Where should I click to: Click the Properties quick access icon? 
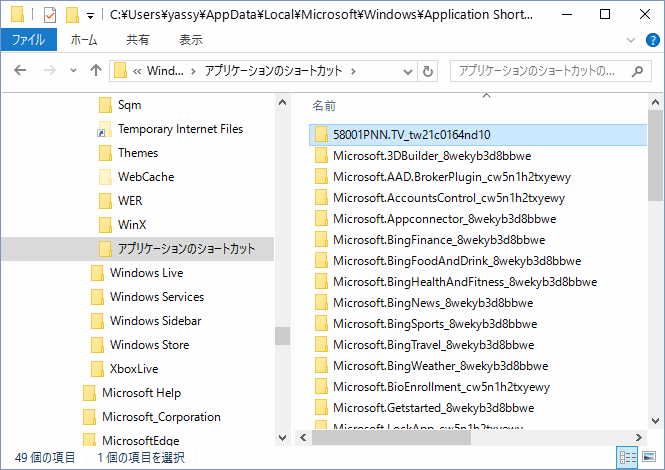click(50, 15)
